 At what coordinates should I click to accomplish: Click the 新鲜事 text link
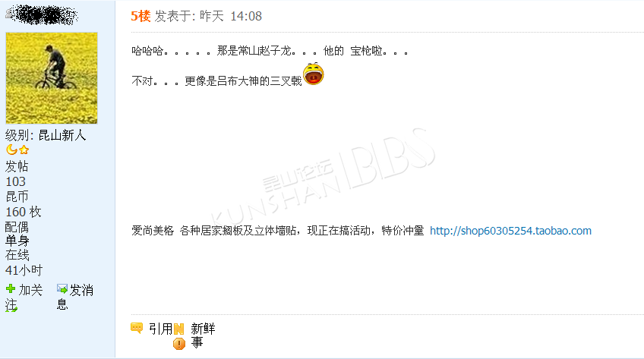point(203,335)
